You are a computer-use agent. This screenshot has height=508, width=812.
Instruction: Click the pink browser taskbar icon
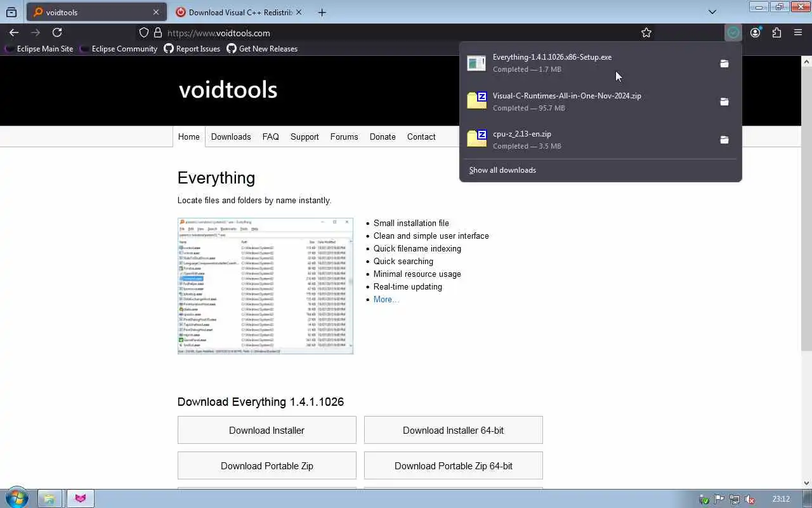point(81,498)
